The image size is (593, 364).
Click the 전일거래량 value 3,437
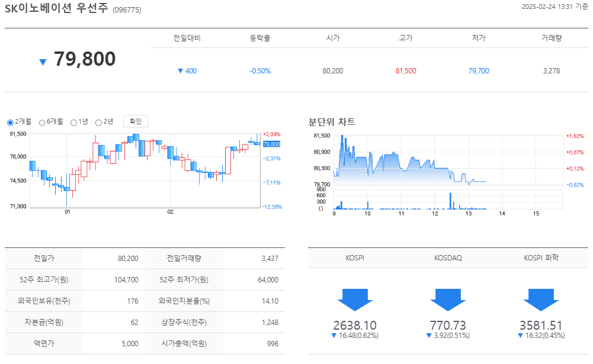tap(270, 259)
